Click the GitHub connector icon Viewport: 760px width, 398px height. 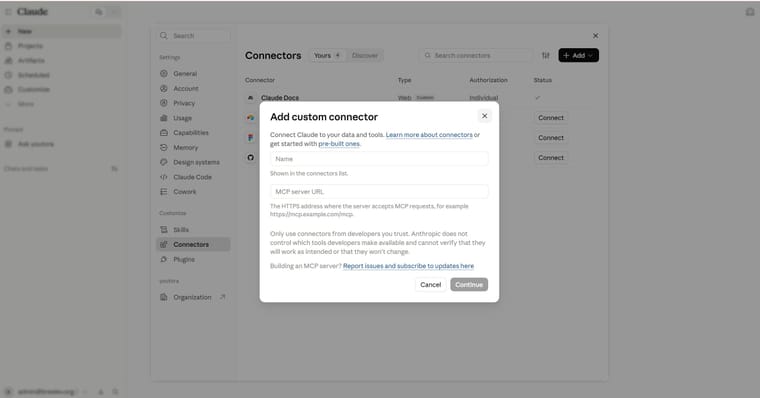[x=251, y=158]
